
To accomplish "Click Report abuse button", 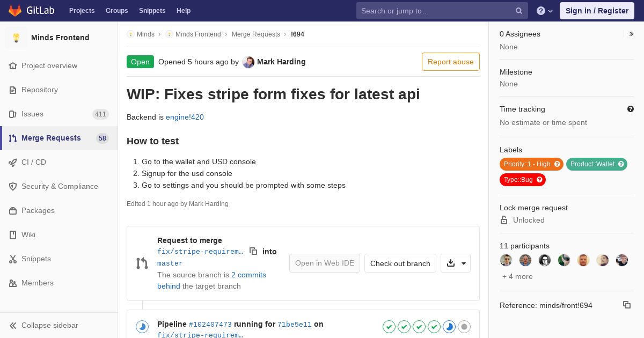I will [451, 62].
